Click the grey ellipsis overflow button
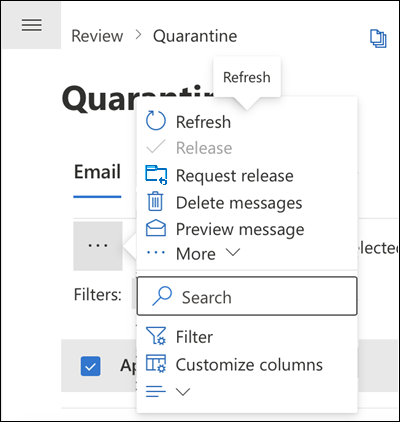This screenshot has width=400, height=422. click(98, 246)
